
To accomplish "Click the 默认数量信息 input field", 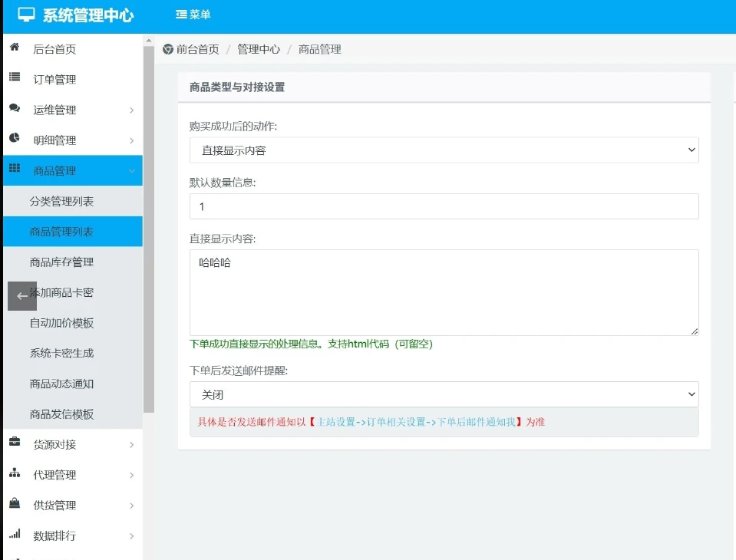I will pos(444,206).
